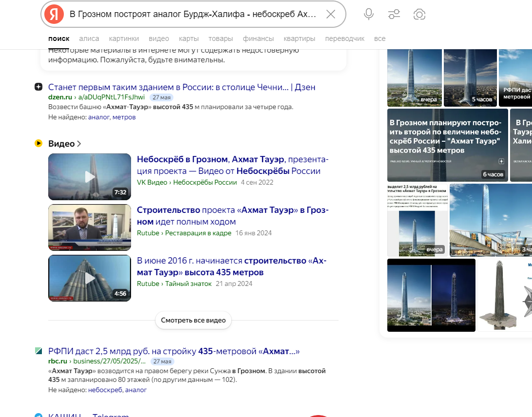This screenshot has height=417, width=532.
Task: Click the Telegram favicon at bottom
Action: pos(38,416)
